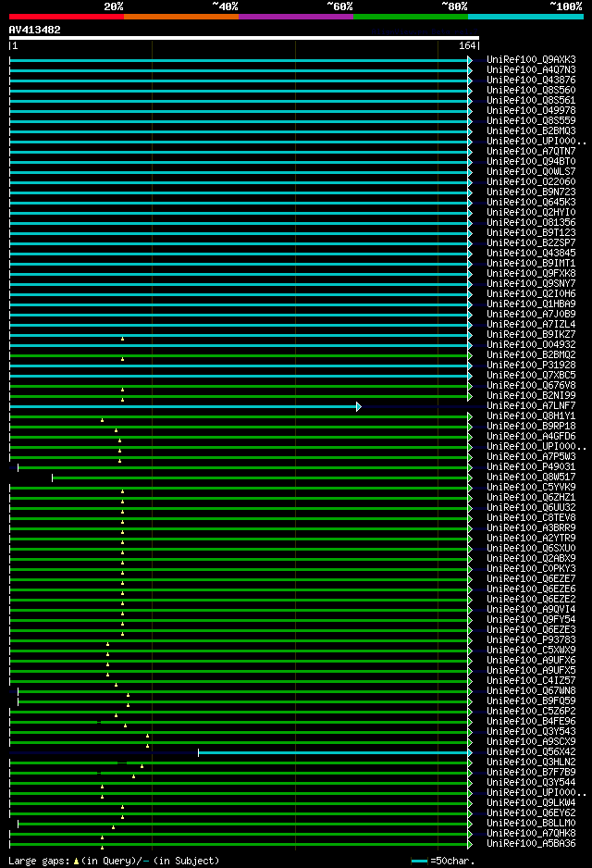Screen dimensions: 592x868
Task: Click the AV413482 query name
Action: pos(34,30)
